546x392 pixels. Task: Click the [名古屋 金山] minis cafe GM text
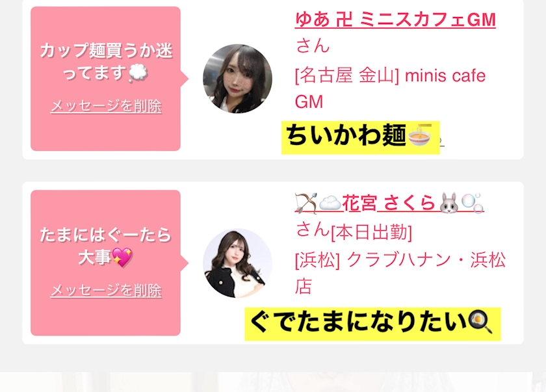coord(390,88)
